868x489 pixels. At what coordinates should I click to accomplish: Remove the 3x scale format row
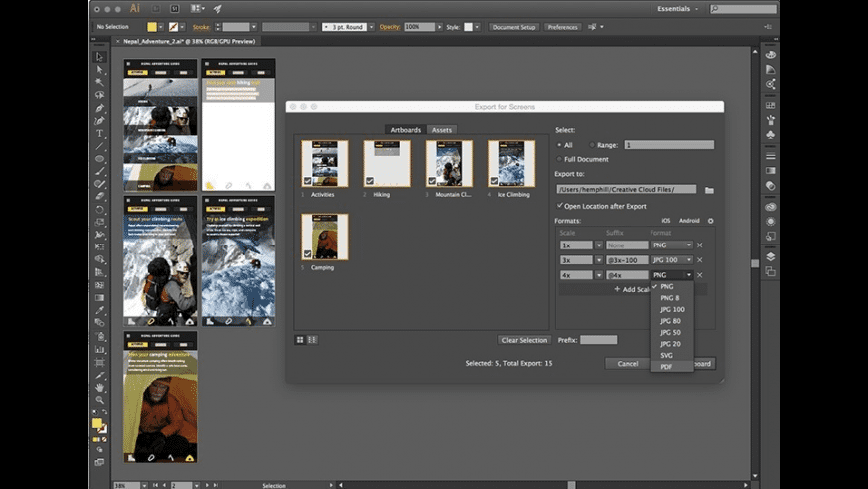(x=699, y=260)
